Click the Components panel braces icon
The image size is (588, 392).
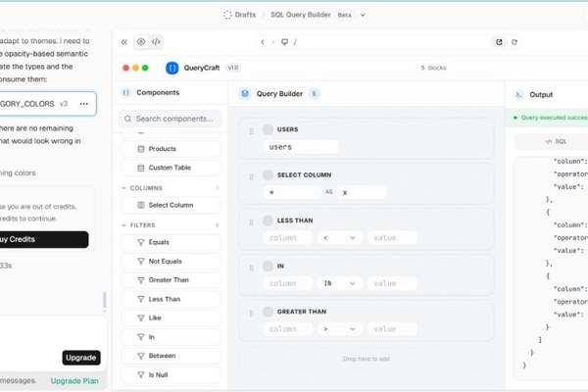point(126,93)
